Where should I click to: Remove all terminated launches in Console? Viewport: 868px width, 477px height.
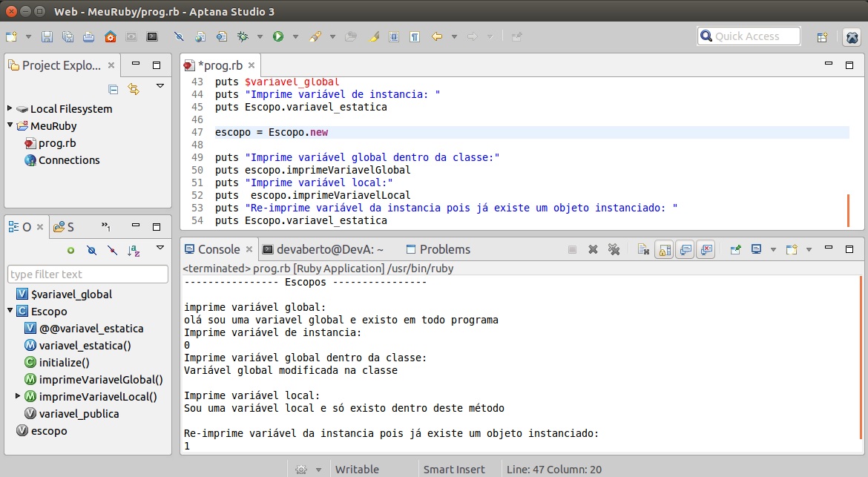[614, 250]
